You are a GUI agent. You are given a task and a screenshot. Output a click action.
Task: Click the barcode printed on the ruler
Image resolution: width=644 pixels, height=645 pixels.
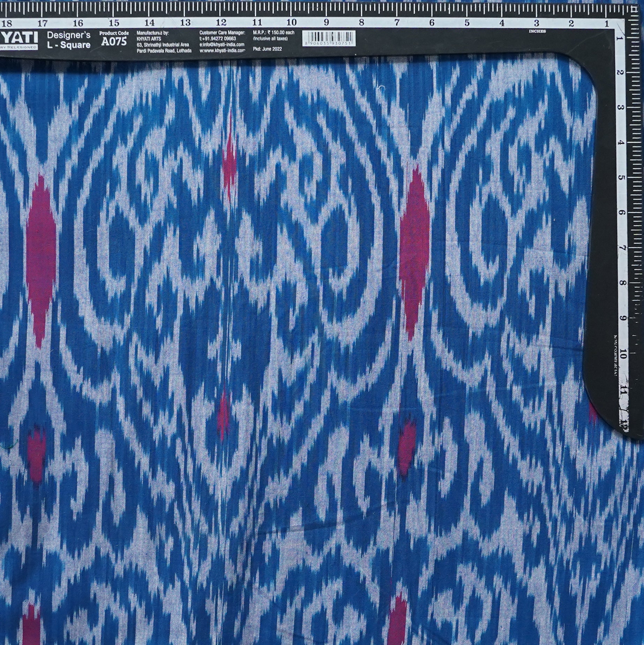click(x=329, y=38)
